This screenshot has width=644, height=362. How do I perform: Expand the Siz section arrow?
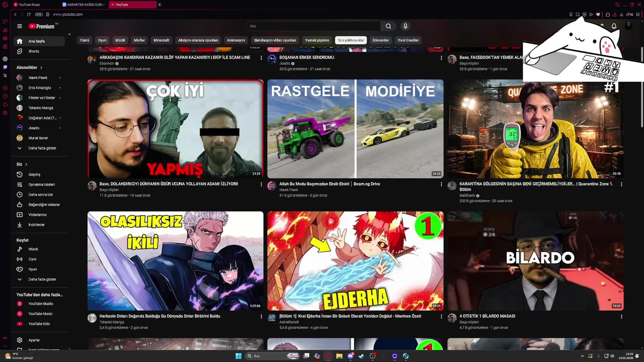(x=26, y=164)
